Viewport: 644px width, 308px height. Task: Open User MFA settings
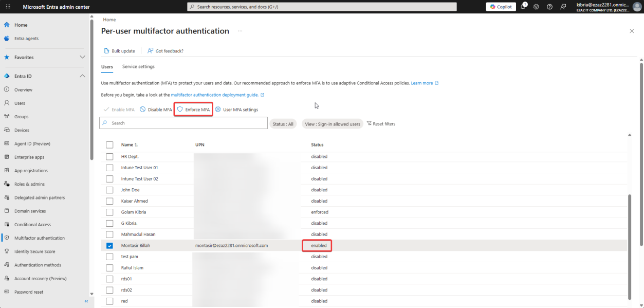click(x=236, y=110)
